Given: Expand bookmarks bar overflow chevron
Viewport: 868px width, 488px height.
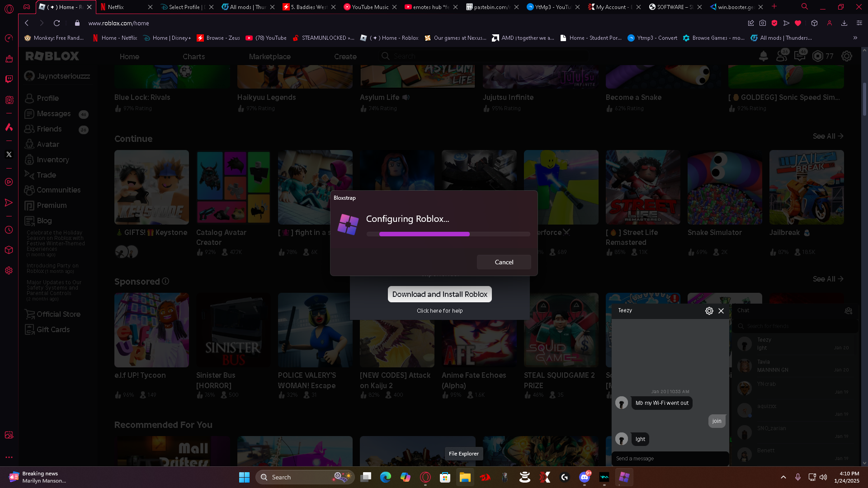Looking at the screenshot, I should click(x=855, y=38).
